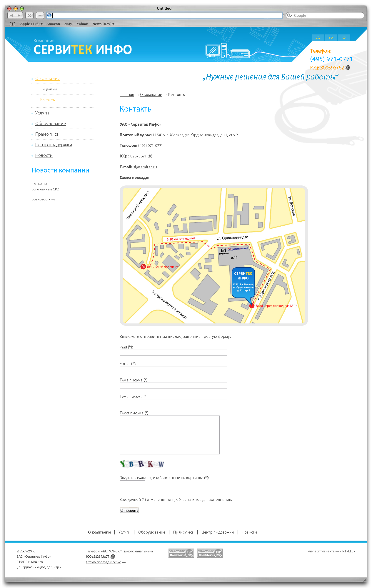Screen dimensions: 372x588
Task: Click the Add bookmark plus button
Action: 40,15
